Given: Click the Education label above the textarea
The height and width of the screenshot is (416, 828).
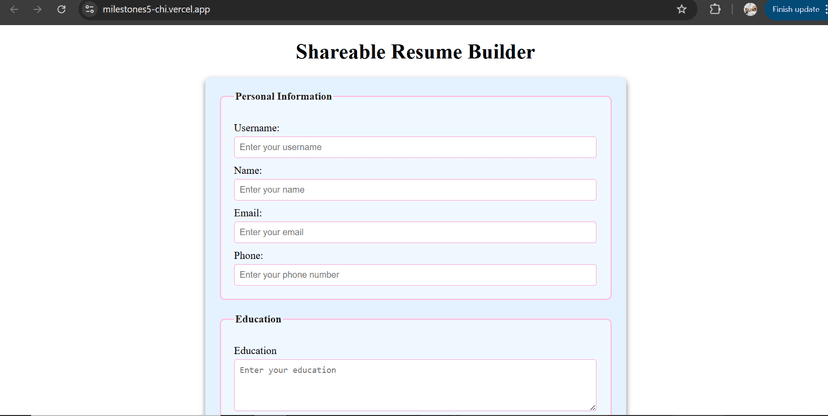Looking at the screenshot, I should 255,351.
